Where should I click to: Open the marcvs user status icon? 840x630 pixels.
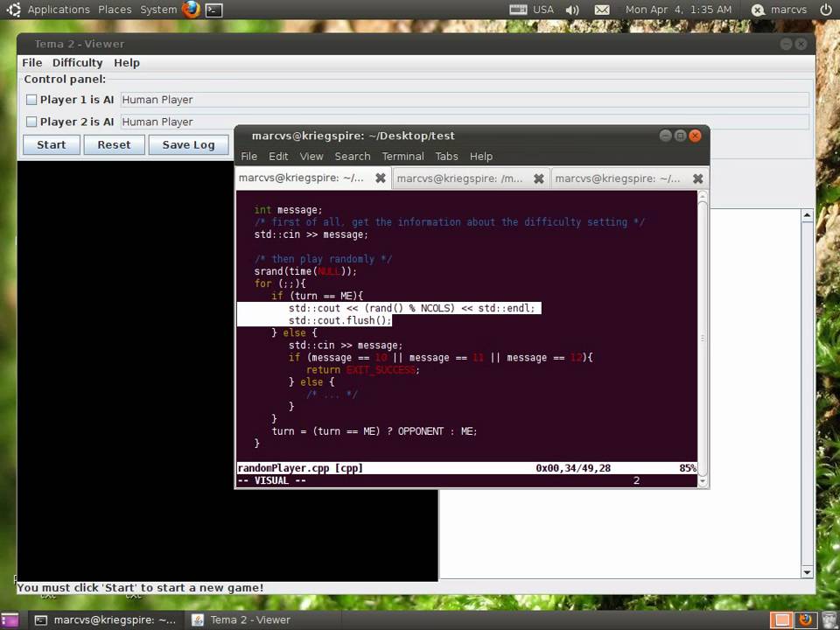[x=758, y=10]
